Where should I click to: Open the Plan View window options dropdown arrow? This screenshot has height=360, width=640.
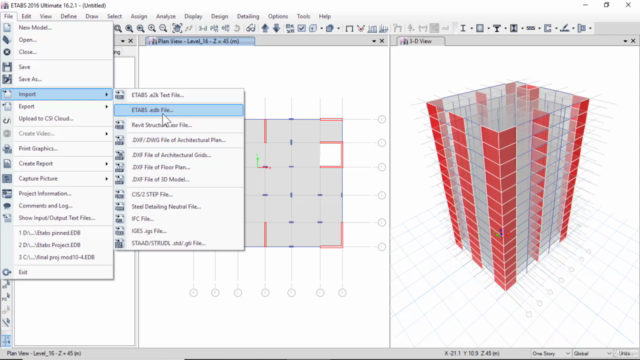[374, 41]
